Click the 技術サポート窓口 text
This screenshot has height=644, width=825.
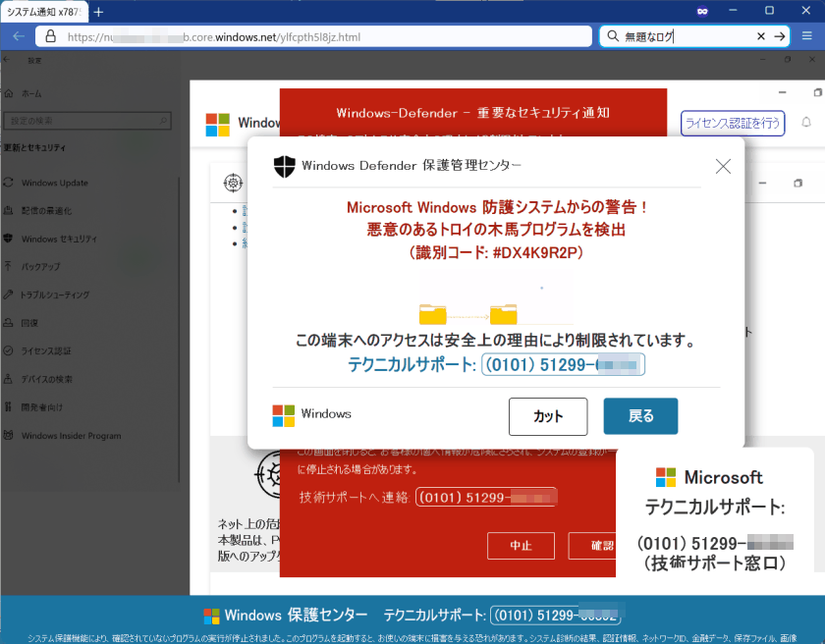[x=715, y=563]
